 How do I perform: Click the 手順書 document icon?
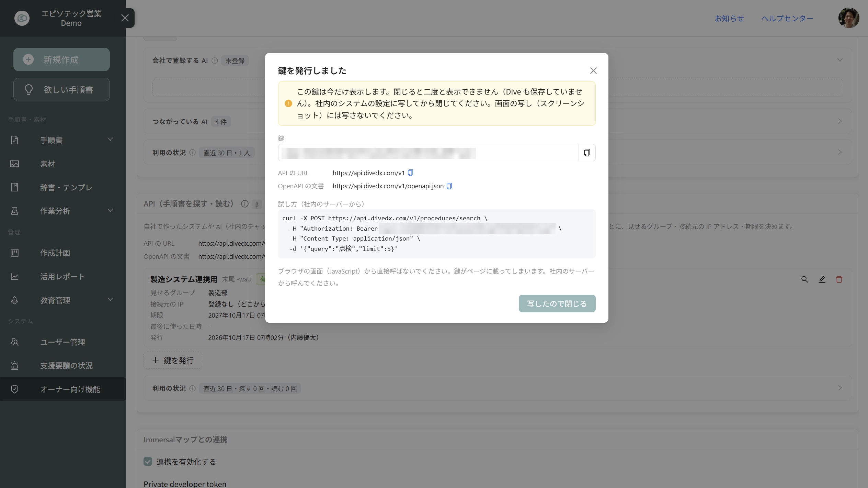point(14,140)
